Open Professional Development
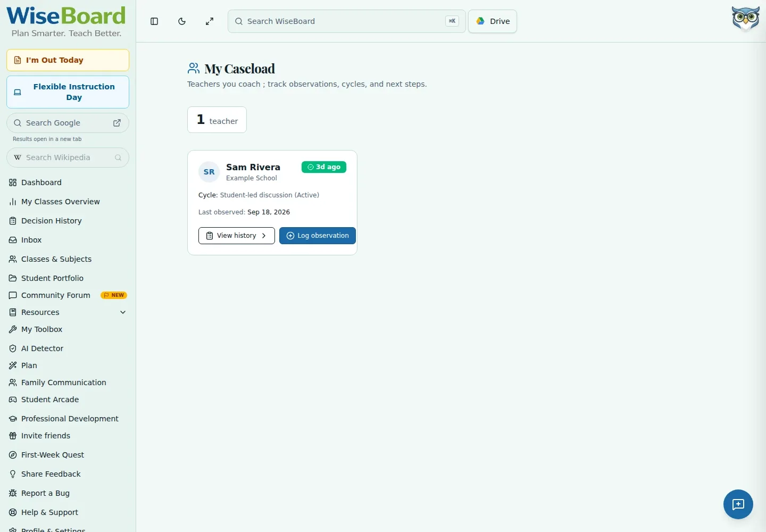 pyautogui.click(x=68, y=419)
